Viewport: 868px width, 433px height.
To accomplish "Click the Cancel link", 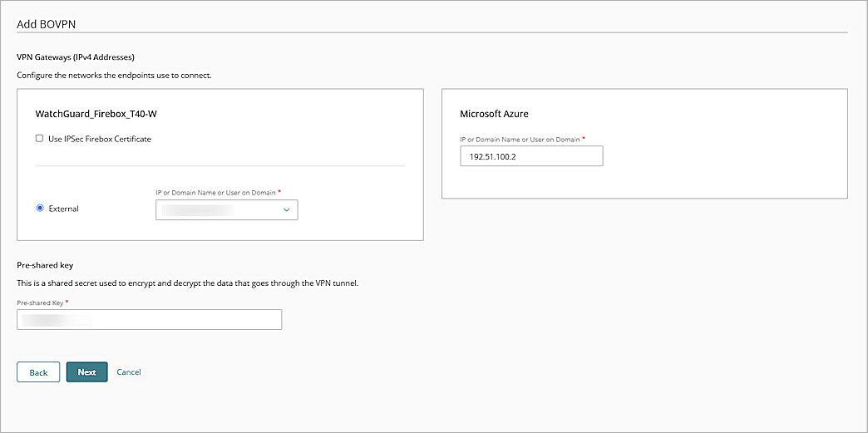I will [129, 372].
